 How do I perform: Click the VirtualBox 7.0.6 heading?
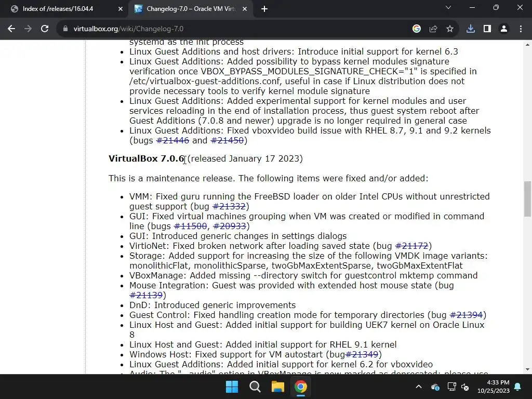point(146,158)
